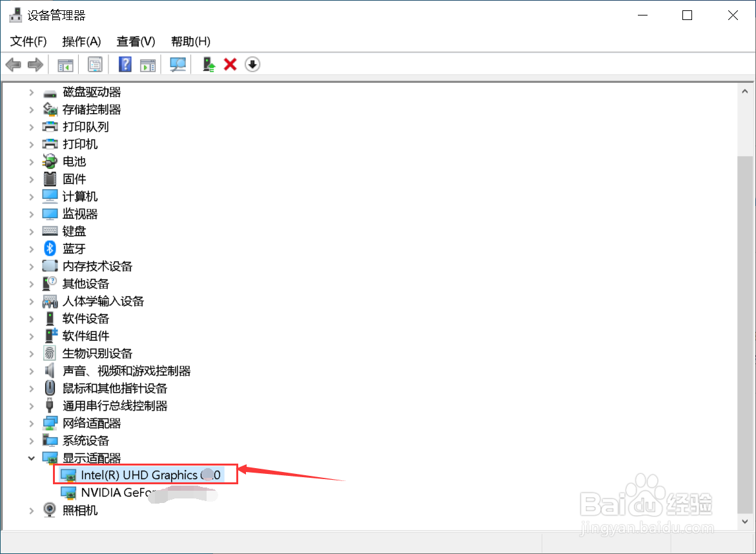Screen dimensions: 756x554
Task: Expand the 其他设备 node
Action: [x=32, y=283]
